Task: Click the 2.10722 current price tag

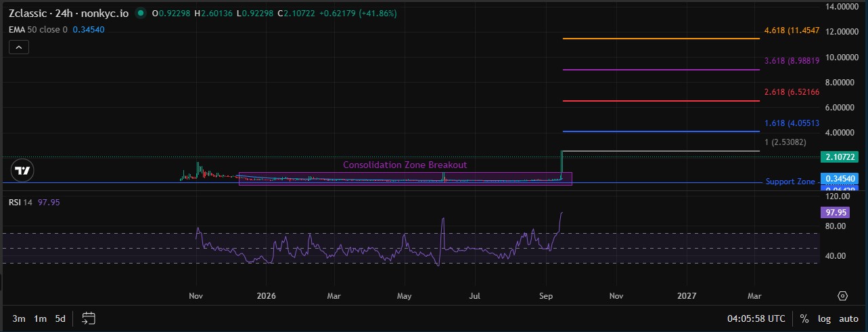Action: point(840,157)
